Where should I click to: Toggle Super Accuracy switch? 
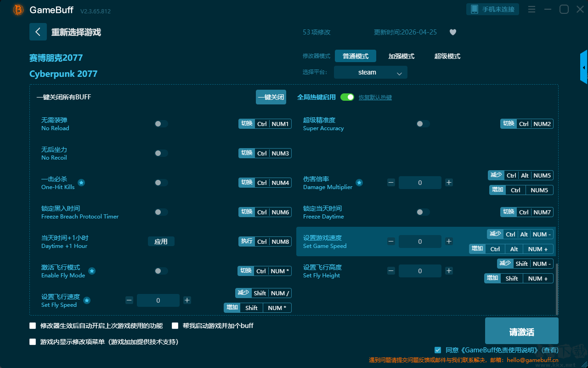pyautogui.click(x=423, y=124)
